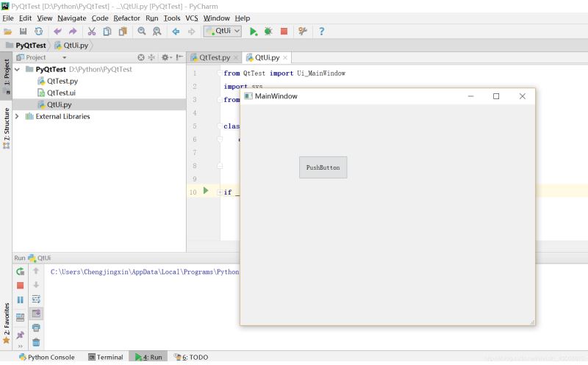Click the Find magnifier icon
This screenshot has height=365, width=588.
point(141,32)
